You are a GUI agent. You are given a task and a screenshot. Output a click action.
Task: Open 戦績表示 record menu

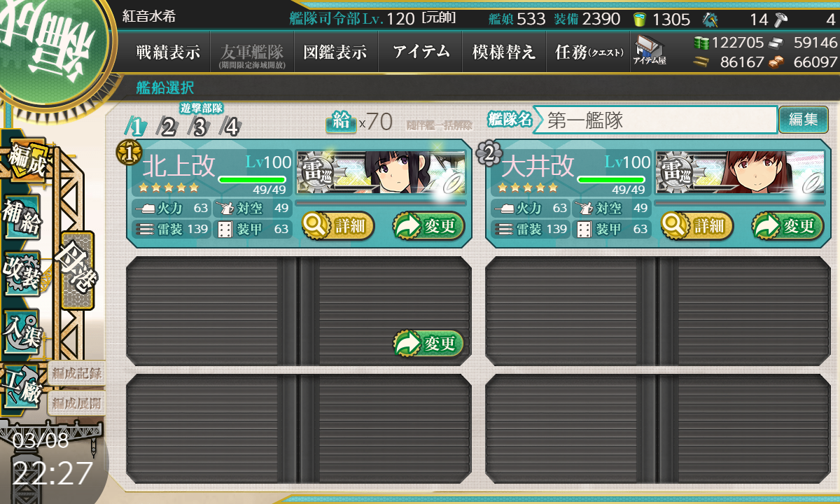pos(168,52)
